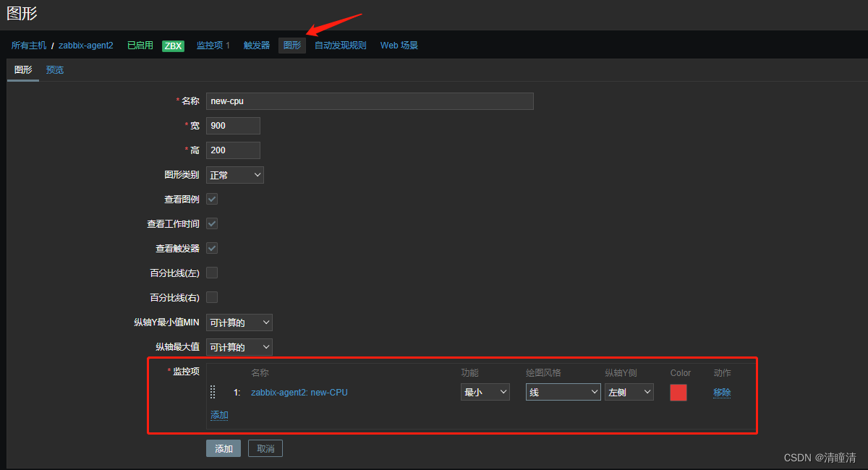Open the zabbix-agent2: new-CPU item link
868x470 pixels.
pos(299,392)
